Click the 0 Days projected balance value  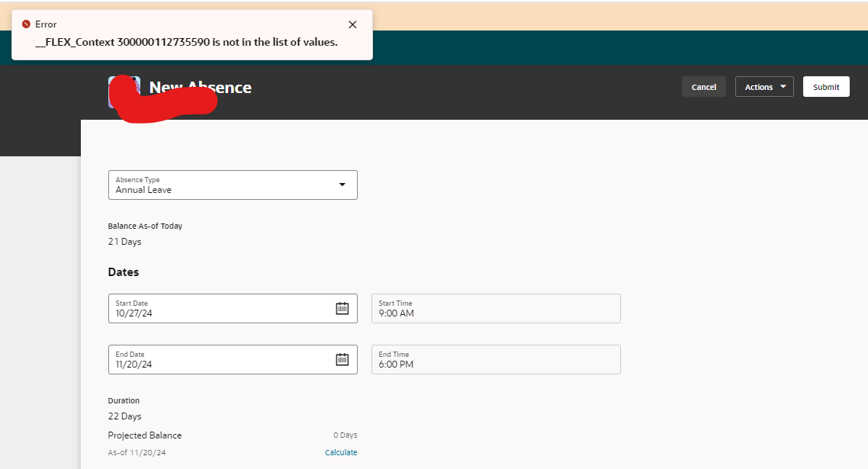pos(346,435)
